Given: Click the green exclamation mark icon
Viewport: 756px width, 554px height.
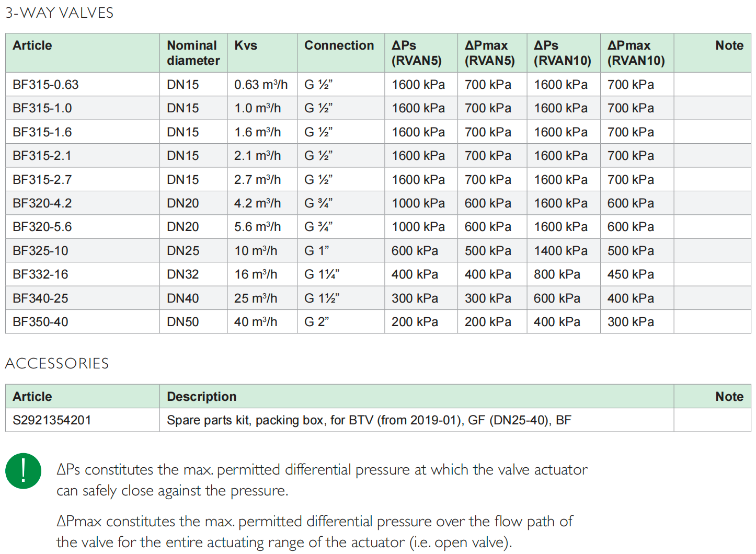Looking at the screenshot, I should click(x=23, y=471).
